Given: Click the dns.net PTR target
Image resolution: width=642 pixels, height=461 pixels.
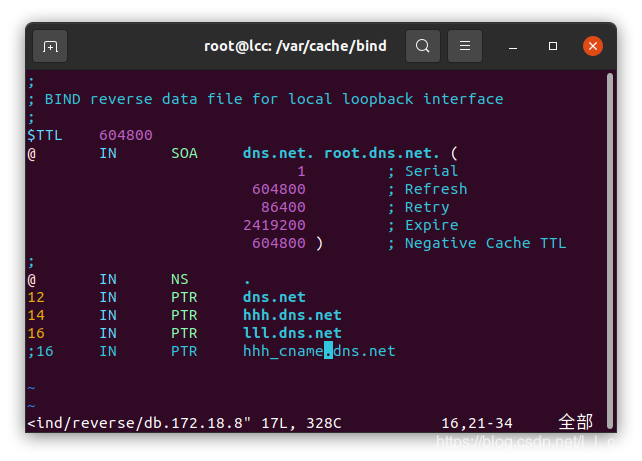Looking at the screenshot, I should 274,297.
